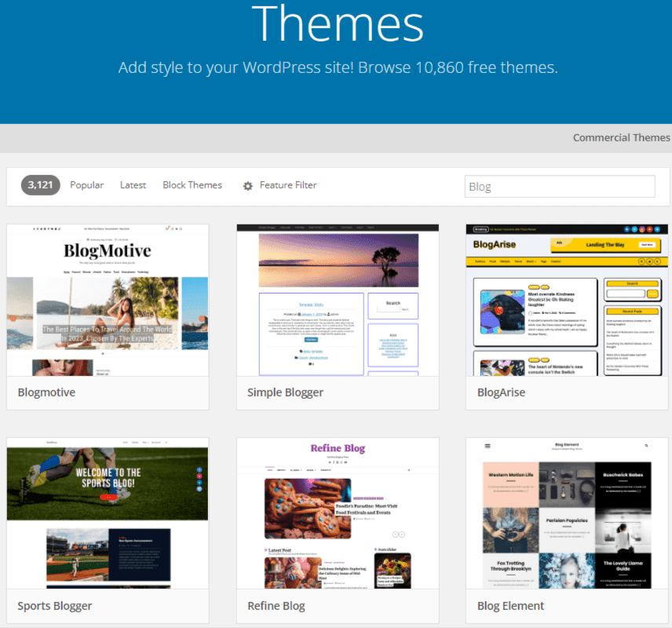This screenshot has height=628, width=672.
Task: Open the Sports Blogger theme preview image
Action: (x=108, y=513)
